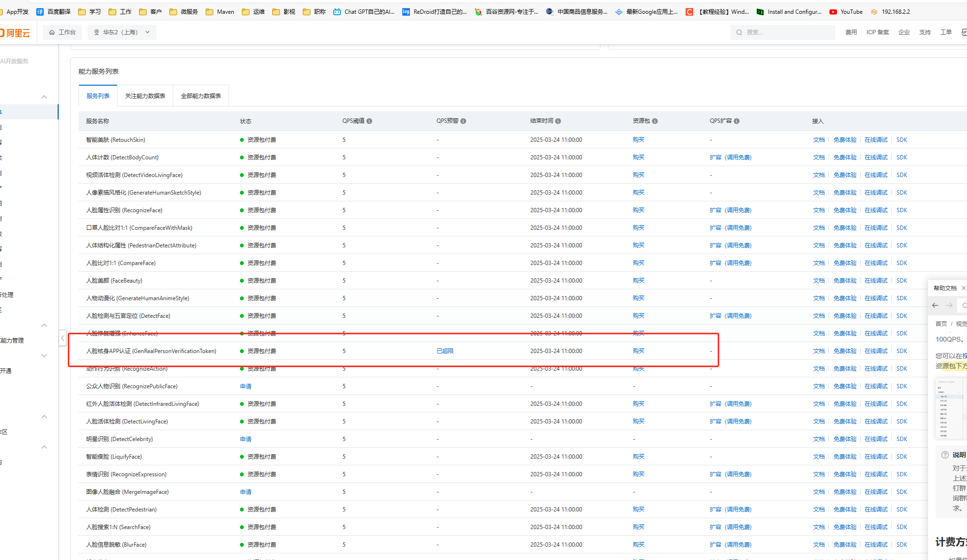967x560 pixels.
Task: Click 2025-03-24 11:00:00 in 口罩人脸比对 row
Action: 556,228
